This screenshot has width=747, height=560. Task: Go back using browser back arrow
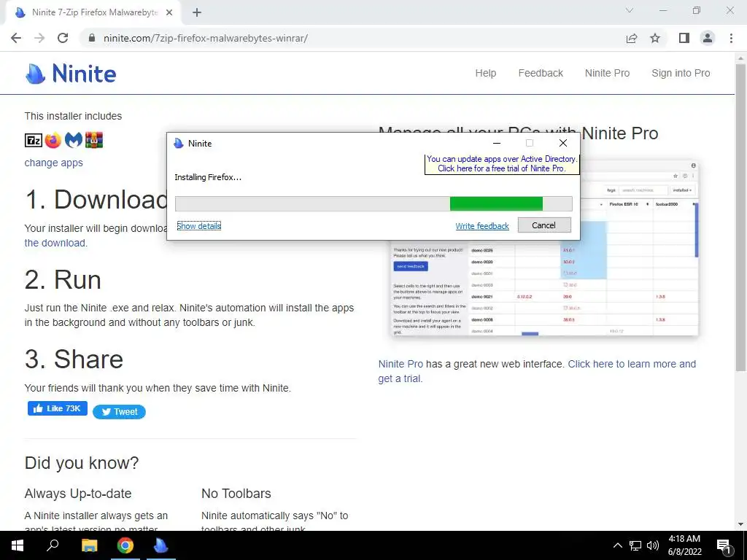point(16,38)
